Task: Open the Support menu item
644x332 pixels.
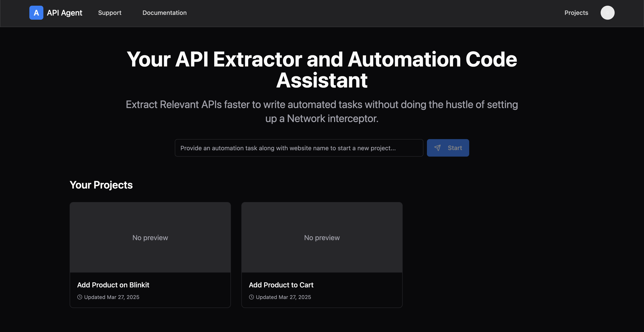Action: [x=110, y=13]
